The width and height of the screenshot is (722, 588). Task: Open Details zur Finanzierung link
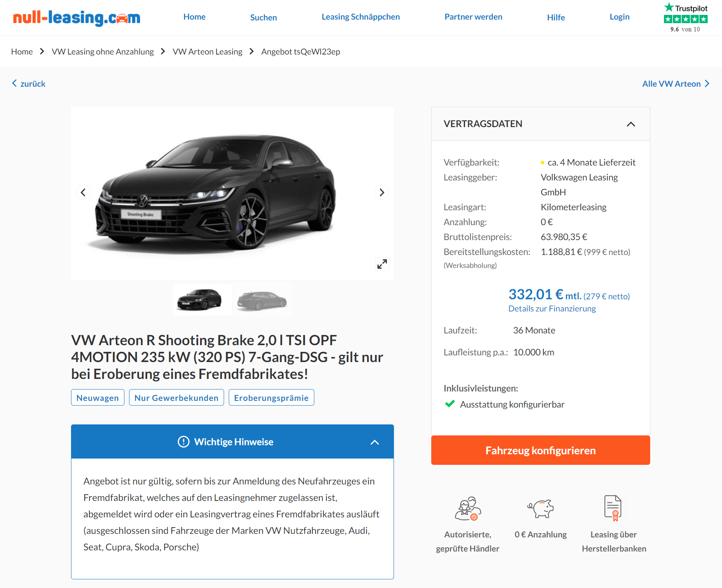coord(552,309)
